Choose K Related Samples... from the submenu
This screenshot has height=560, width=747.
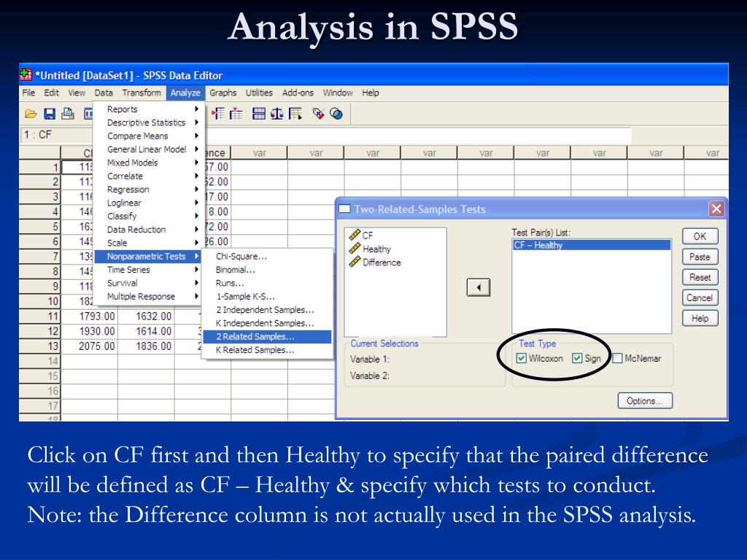click(x=267, y=349)
